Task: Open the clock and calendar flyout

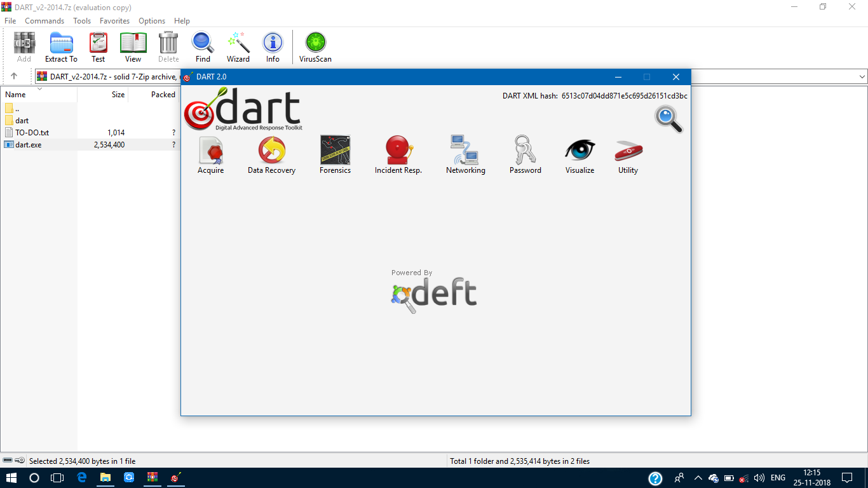Action: (812, 478)
